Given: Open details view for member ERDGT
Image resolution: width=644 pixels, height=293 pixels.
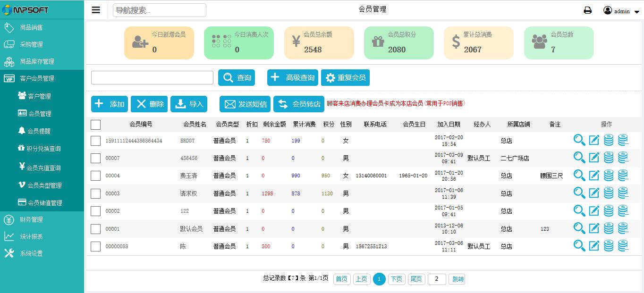Looking at the screenshot, I should [x=579, y=140].
